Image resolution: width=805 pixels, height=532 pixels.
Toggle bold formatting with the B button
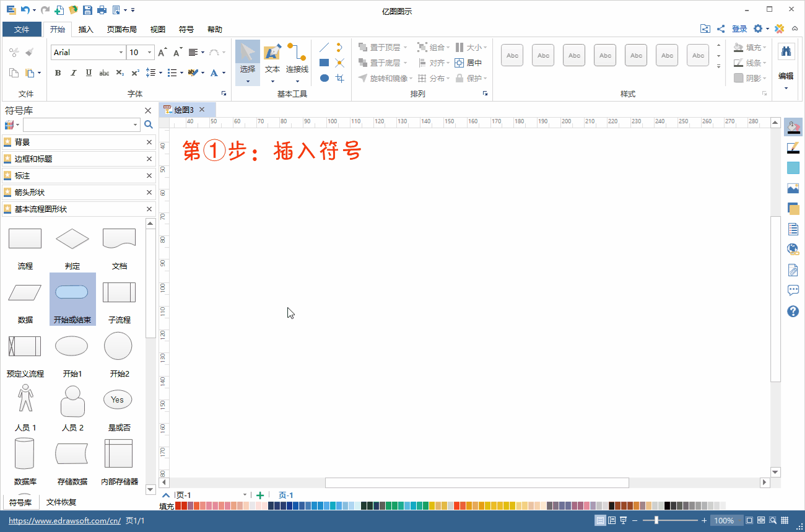pos(58,72)
